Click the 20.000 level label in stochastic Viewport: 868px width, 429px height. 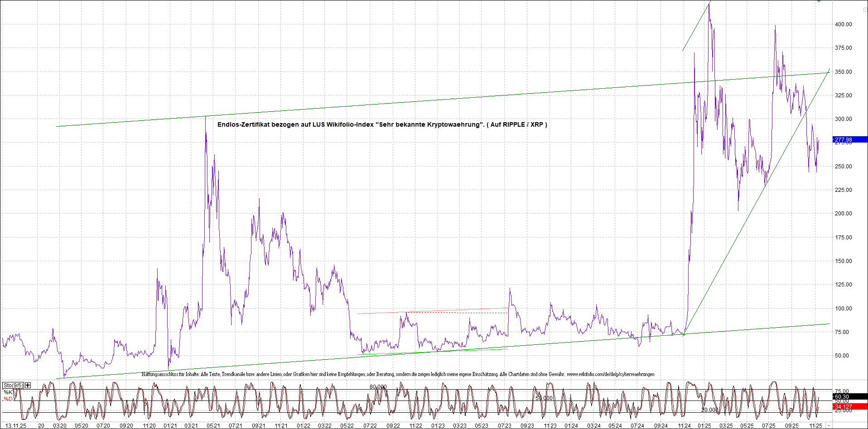pyautogui.click(x=709, y=410)
